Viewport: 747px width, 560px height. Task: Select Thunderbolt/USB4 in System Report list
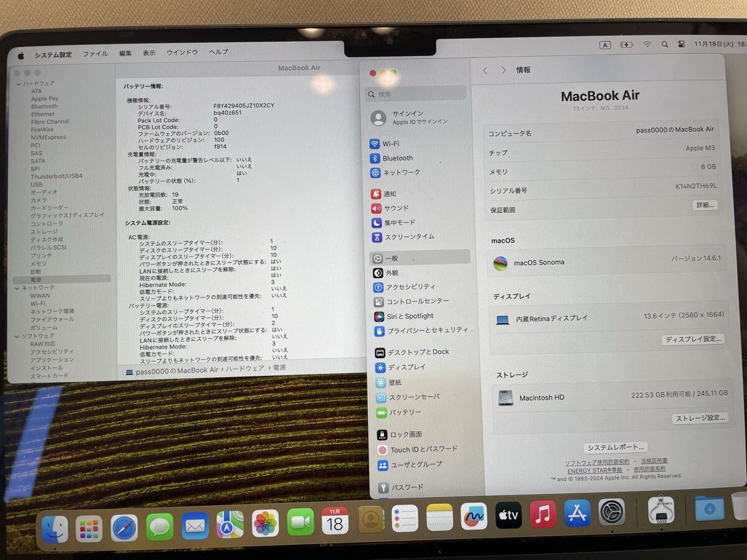(x=57, y=176)
